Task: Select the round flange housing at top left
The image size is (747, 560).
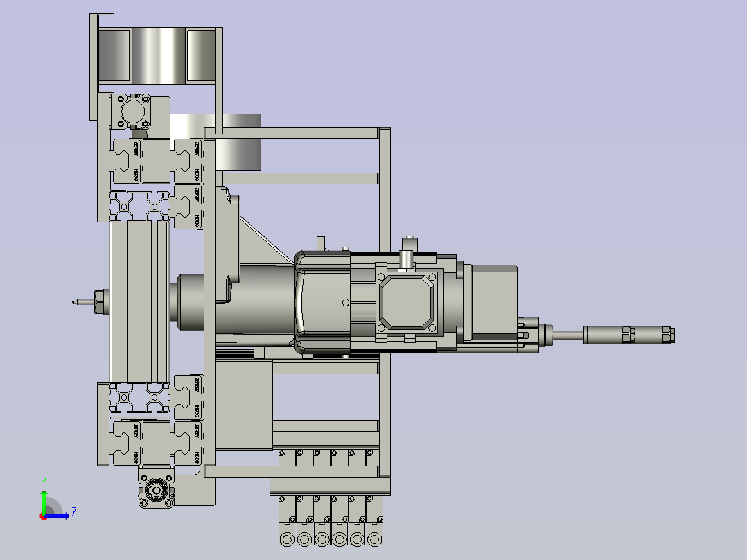Action: 132,112
